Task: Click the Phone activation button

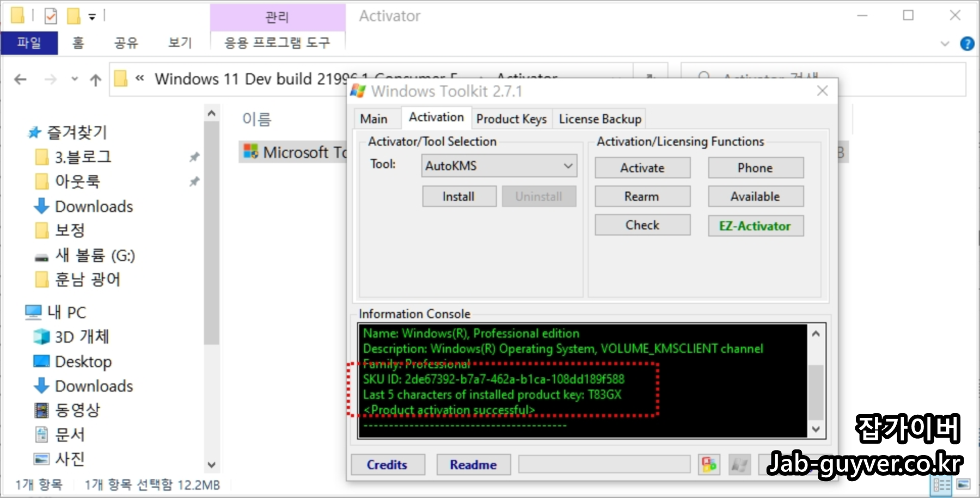Action: point(756,168)
